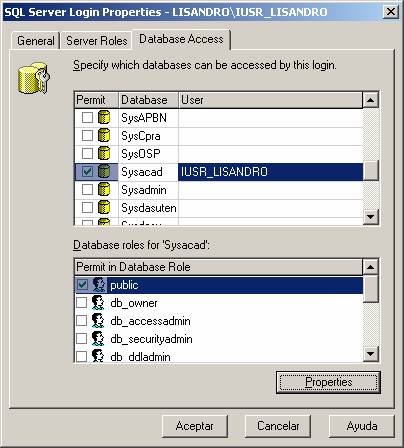Click the SysAPBN database cylinder icon
This screenshot has height=448, width=404.
click(x=104, y=117)
